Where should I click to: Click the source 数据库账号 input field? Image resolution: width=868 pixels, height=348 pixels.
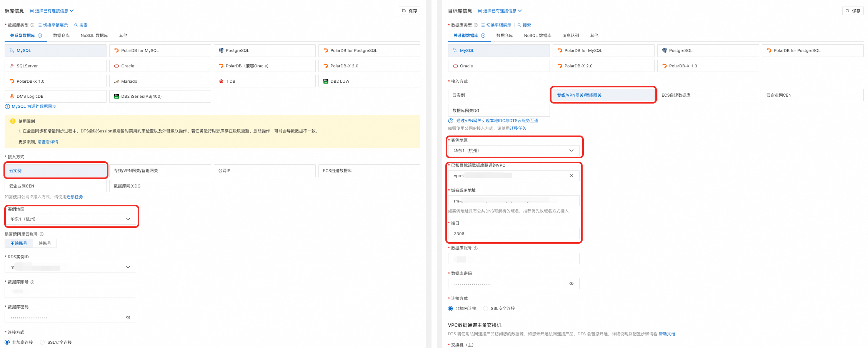click(70, 292)
